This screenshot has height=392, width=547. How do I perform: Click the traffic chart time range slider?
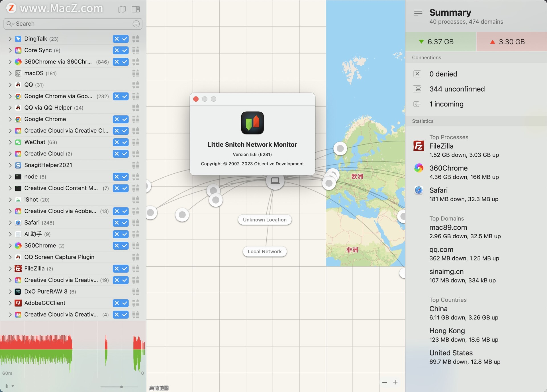121,387
